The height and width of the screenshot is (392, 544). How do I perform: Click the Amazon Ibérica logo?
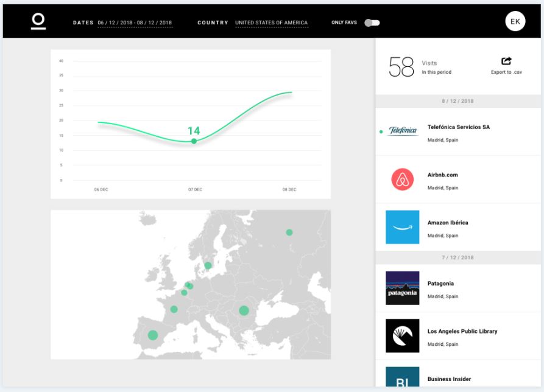coord(403,227)
